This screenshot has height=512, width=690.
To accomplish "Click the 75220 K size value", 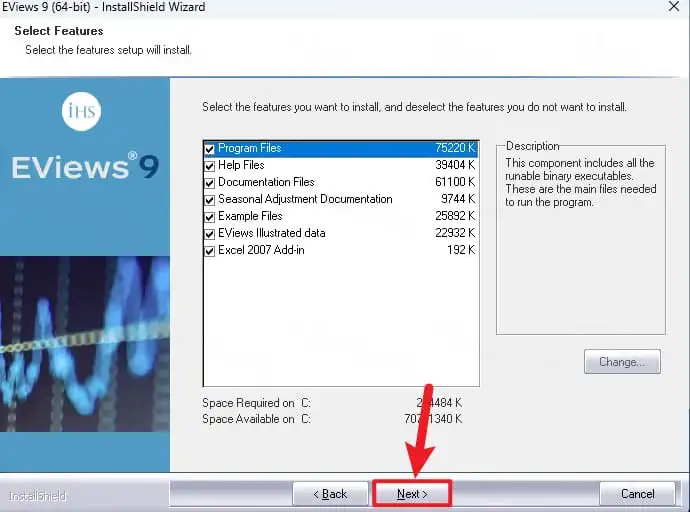I will point(455,148).
